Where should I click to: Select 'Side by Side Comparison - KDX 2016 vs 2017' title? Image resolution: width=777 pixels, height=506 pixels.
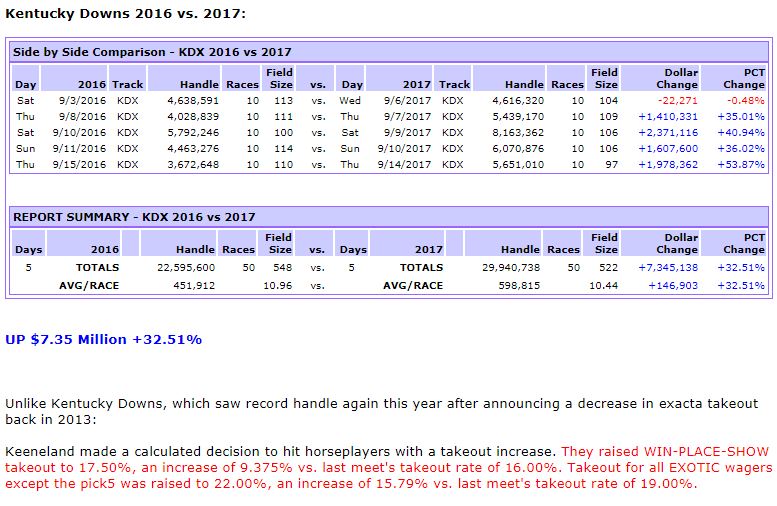152,52
